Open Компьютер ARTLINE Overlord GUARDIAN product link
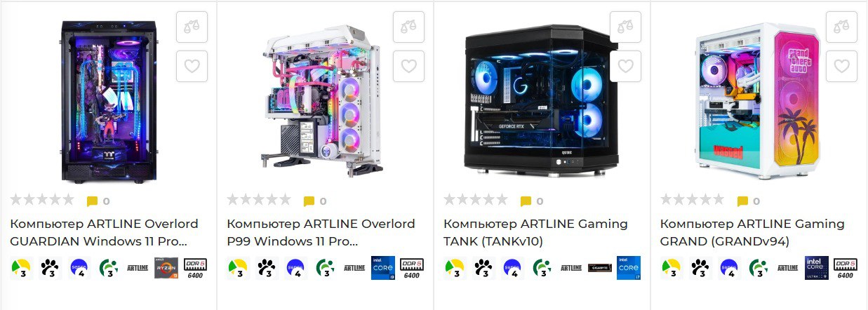The height and width of the screenshot is (310, 868). (104, 233)
